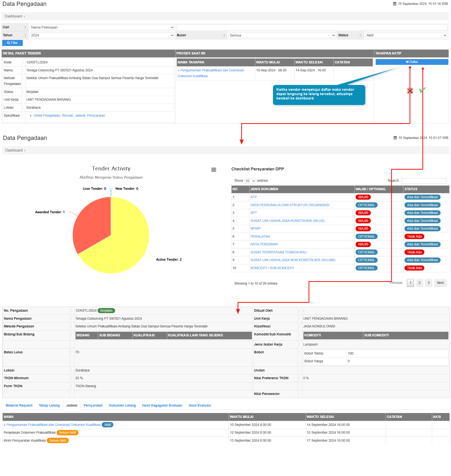Click the calendar icon beside the second timestamp

[395, 138]
